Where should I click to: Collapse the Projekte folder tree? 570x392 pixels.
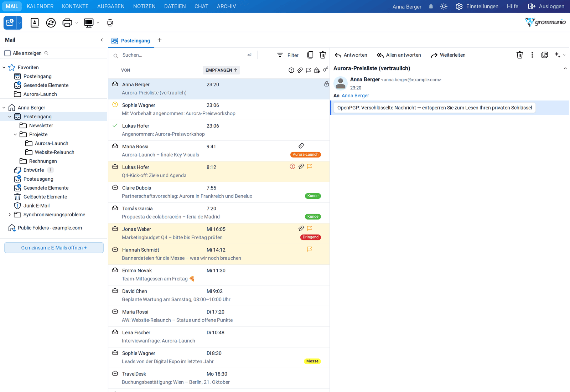coord(15,134)
